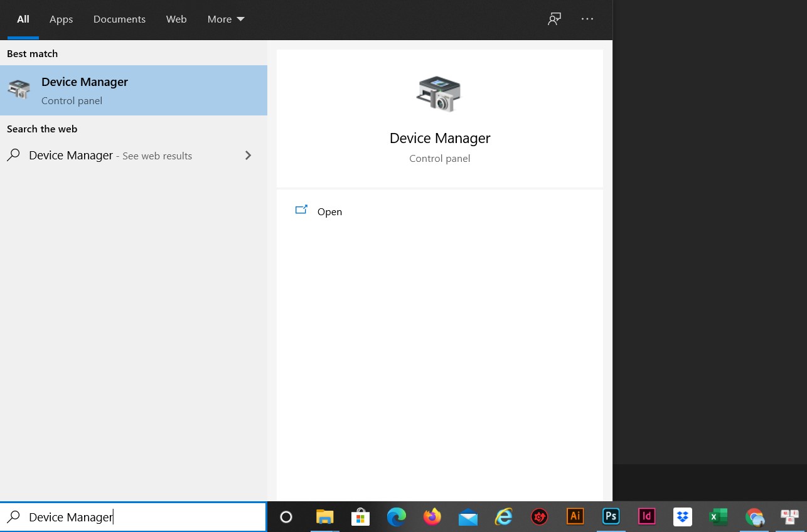Open Dropbox from the taskbar

(x=682, y=517)
